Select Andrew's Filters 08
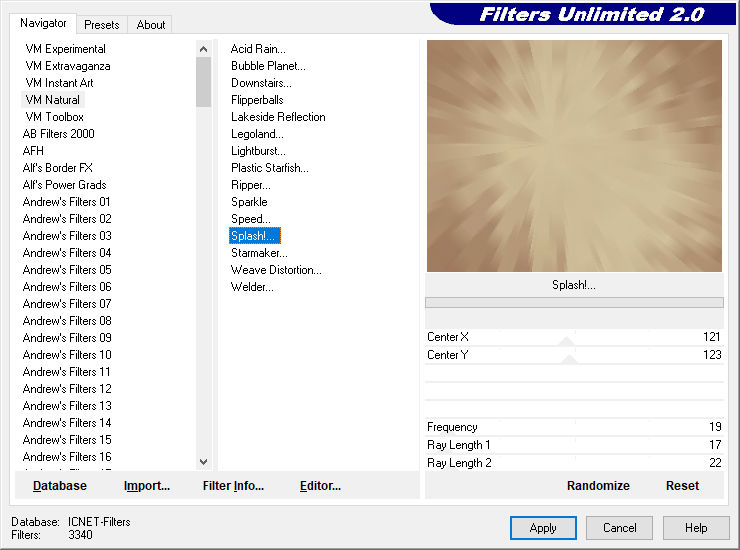The width and height of the screenshot is (740, 550). click(67, 321)
